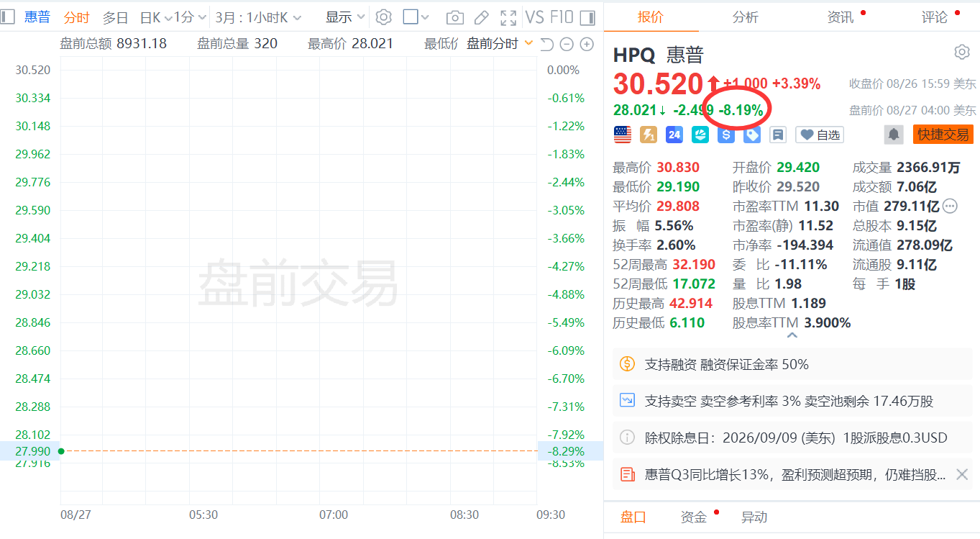Image resolution: width=980 pixels, height=539 pixels.
Task: Click the blue dollar sign icon
Action: (x=725, y=135)
